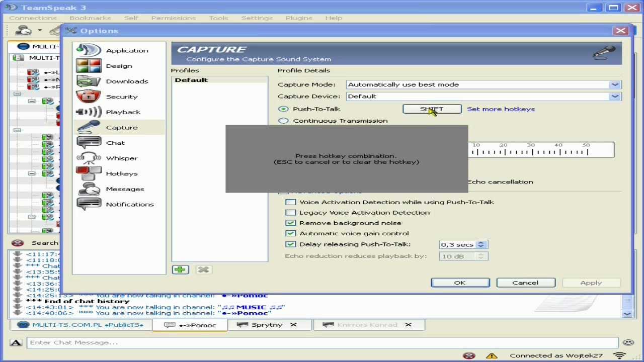Click the SHIFT hotkey button
Image resolution: width=644 pixels, height=362 pixels.
[432, 109]
